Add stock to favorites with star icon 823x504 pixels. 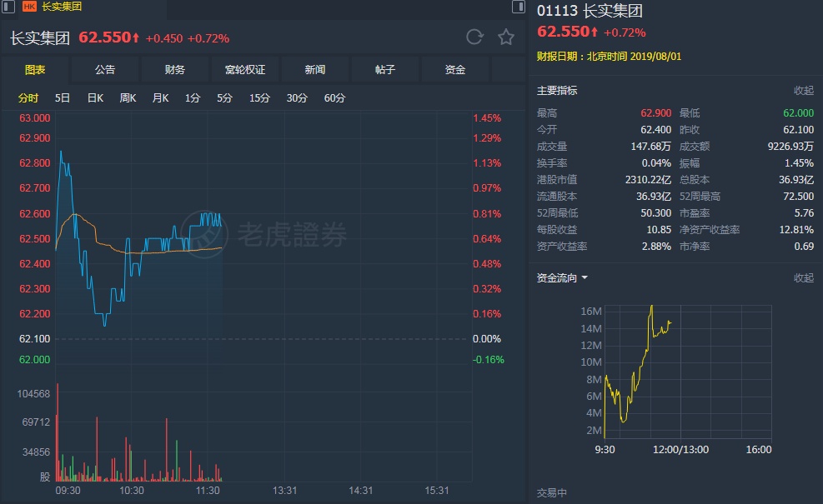click(x=505, y=37)
